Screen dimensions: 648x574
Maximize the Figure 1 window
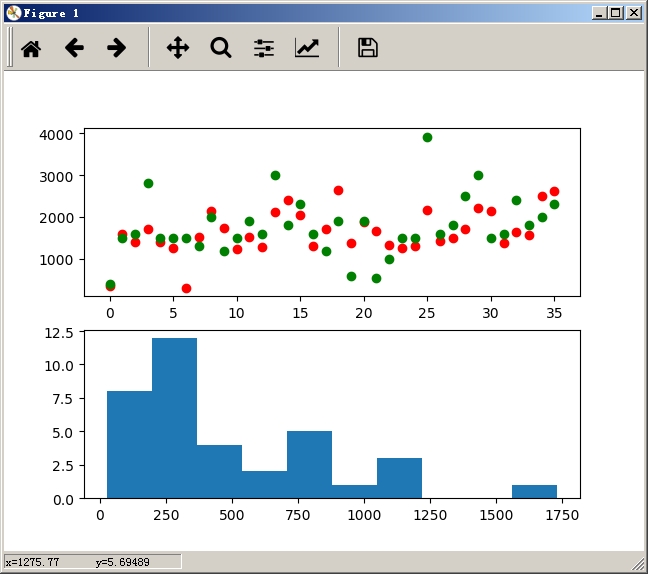click(x=615, y=13)
